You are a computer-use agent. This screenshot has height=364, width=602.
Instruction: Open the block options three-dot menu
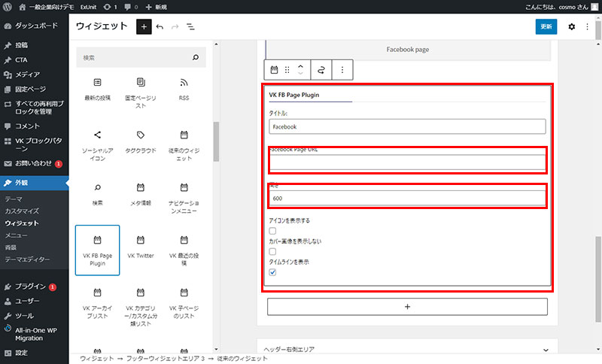tap(342, 70)
